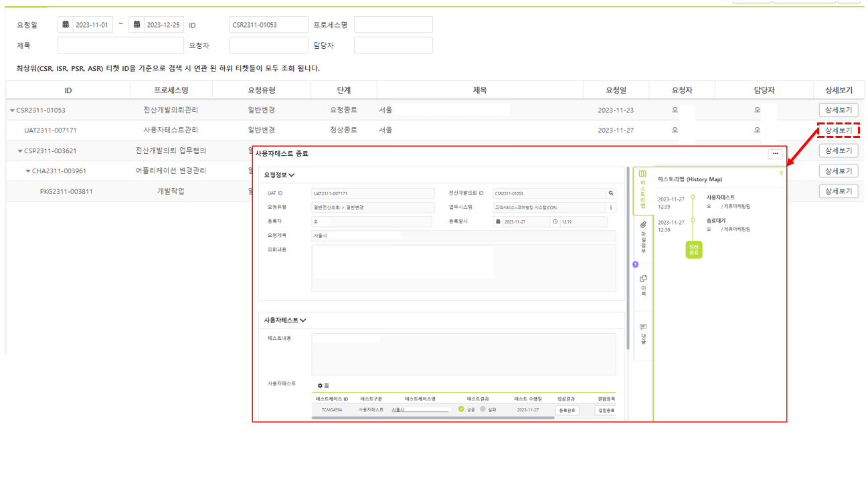Select the 성공 test result radio

(x=461, y=409)
